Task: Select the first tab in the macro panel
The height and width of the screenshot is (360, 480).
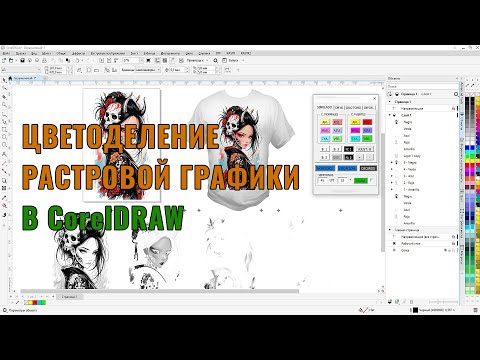Action: click(324, 107)
